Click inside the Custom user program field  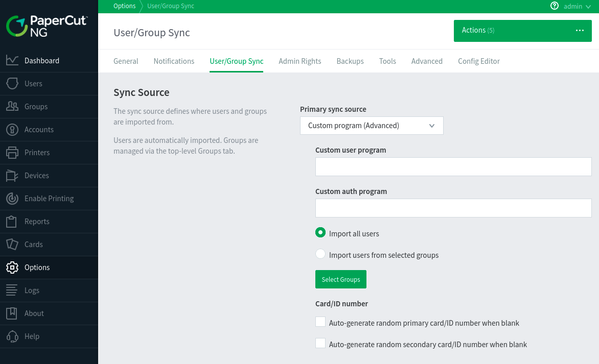coord(453,166)
